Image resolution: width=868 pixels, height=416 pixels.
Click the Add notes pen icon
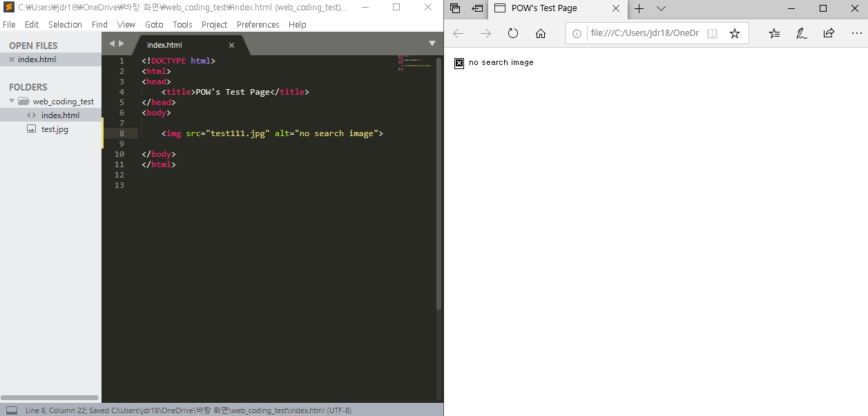point(802,33)
